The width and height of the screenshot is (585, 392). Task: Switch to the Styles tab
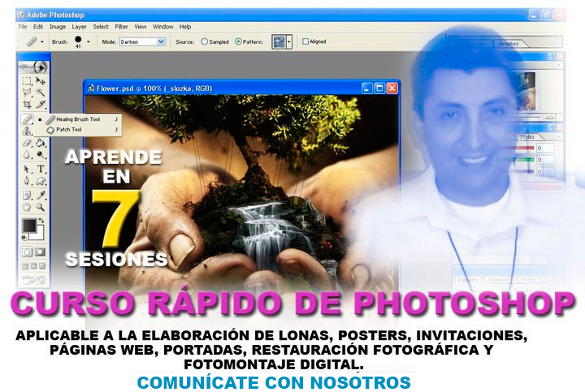(526, 136)
